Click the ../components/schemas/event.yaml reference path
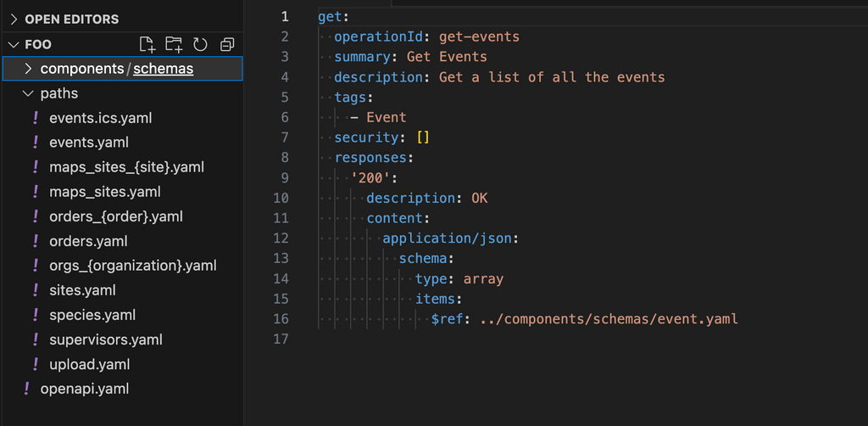Screen dimensions: 868x426 coord(609,318)
